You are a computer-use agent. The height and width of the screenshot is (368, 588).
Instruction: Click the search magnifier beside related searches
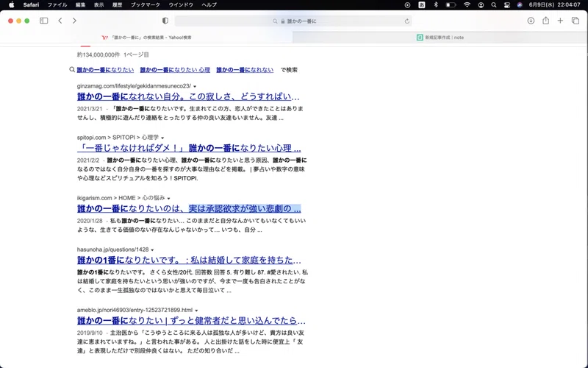click(72, 69)
